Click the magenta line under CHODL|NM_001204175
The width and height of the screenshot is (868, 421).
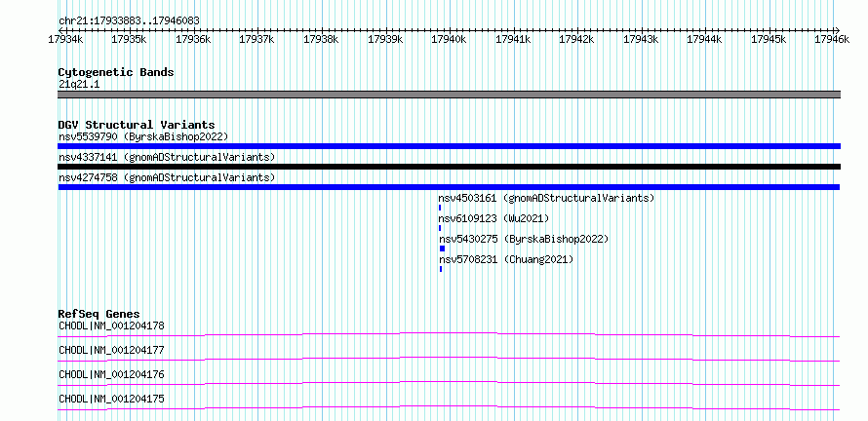pos(450,407)
